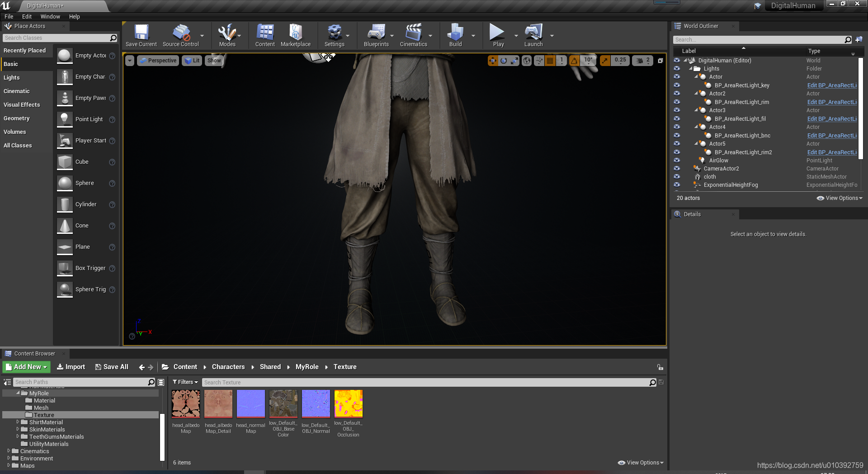868x474 pixels.
Task: Collapse the Actor2 tree node
Action: [696, 94]
